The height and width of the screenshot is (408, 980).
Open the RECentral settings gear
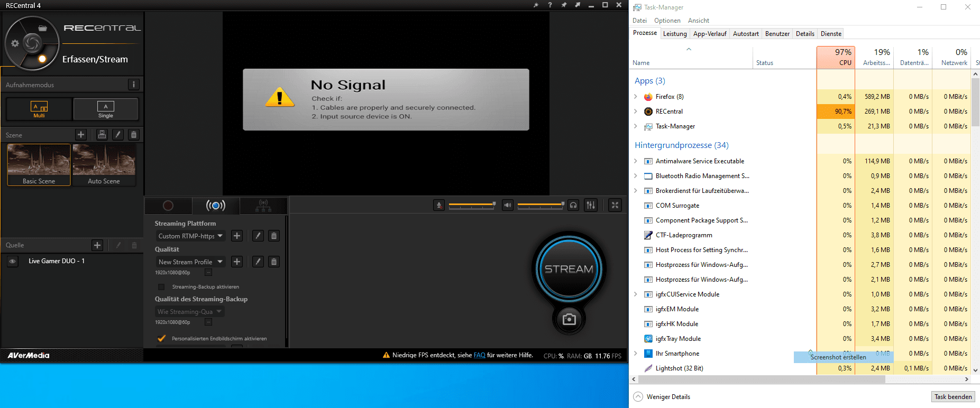[15, 43]
